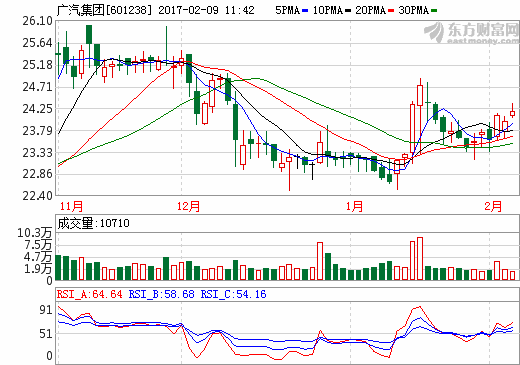Image resolution: width=520 pixels, height=365 pixels.
Task: Click the 22.86 price axis label
Action: (x=38, y=174)
